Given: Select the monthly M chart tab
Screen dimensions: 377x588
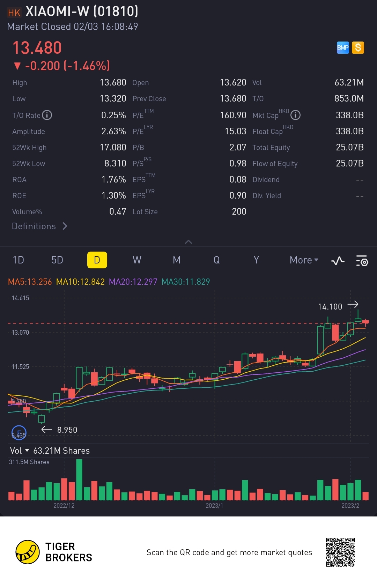Looking at the screenshot, I should coord(177,260).
